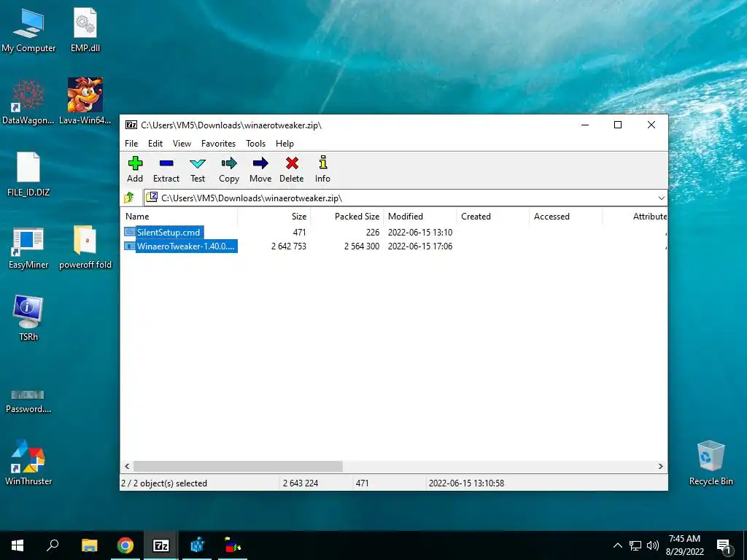Select the Lava-Win64 desktop icon

click(85, 101)
